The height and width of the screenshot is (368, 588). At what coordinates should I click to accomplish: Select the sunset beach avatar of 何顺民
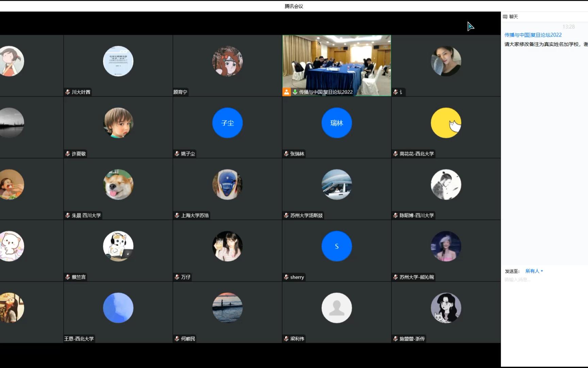(x=227, y=308)
